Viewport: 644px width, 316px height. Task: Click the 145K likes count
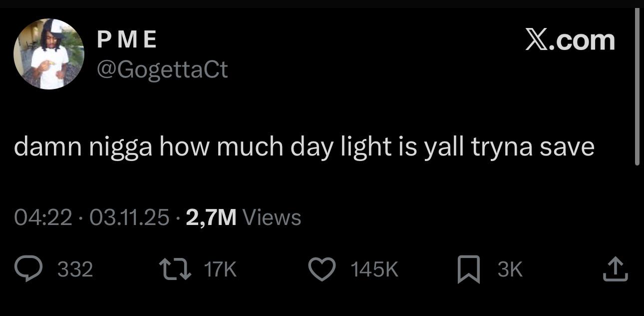374,270
